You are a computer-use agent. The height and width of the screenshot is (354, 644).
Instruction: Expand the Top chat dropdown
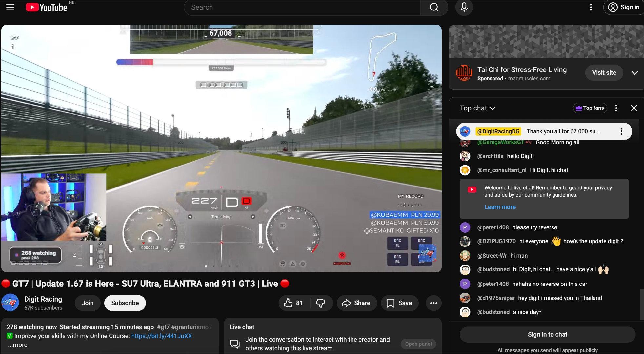click(477, 108)
